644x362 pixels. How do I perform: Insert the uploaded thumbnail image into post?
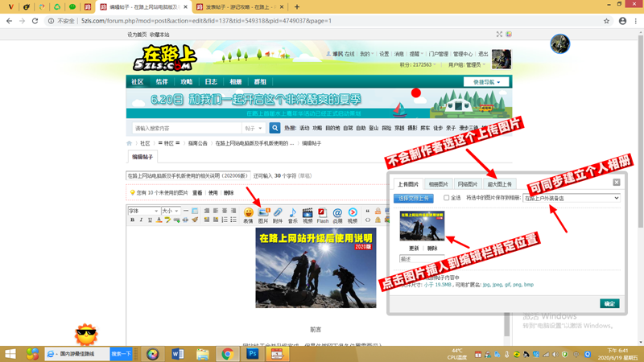[422, 226]
